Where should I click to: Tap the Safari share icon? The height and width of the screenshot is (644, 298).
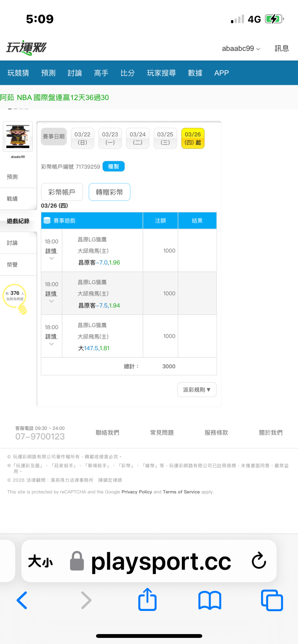147,599
